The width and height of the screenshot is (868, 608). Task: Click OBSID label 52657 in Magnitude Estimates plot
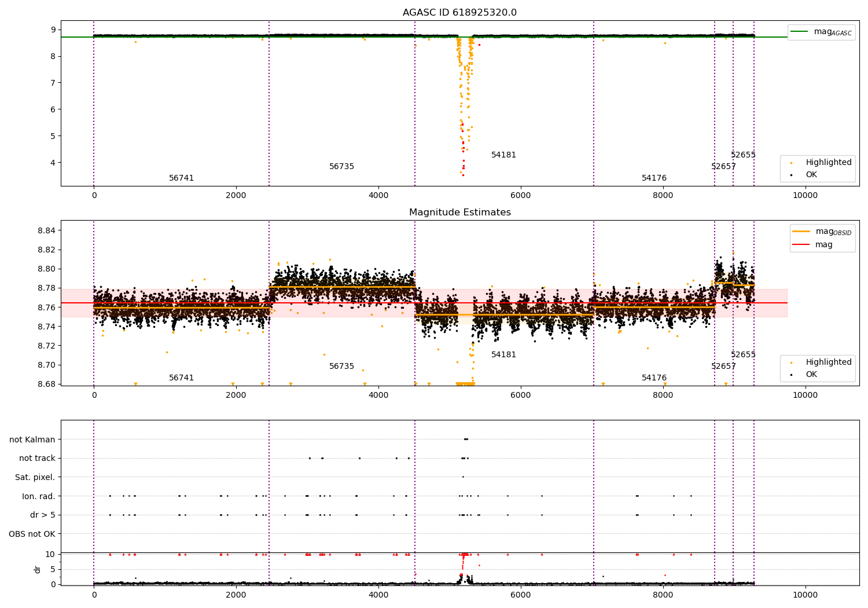723,367
